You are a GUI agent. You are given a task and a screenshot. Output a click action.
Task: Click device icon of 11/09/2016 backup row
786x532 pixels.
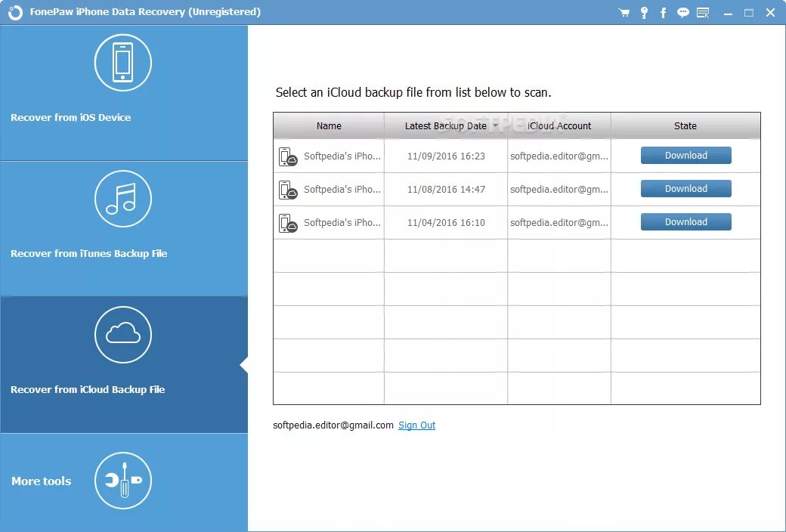coord(288,156)
